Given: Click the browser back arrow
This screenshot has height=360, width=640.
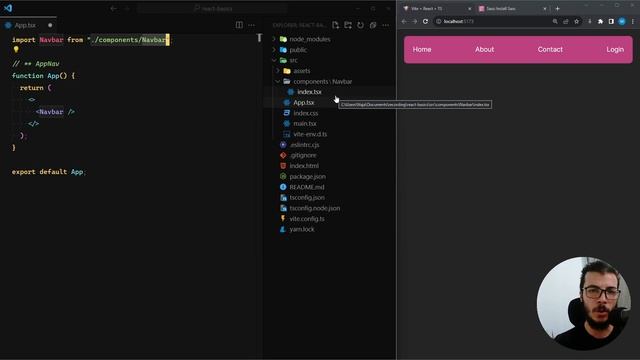Looking at the screenshot, I should click(x=404, y=21).
